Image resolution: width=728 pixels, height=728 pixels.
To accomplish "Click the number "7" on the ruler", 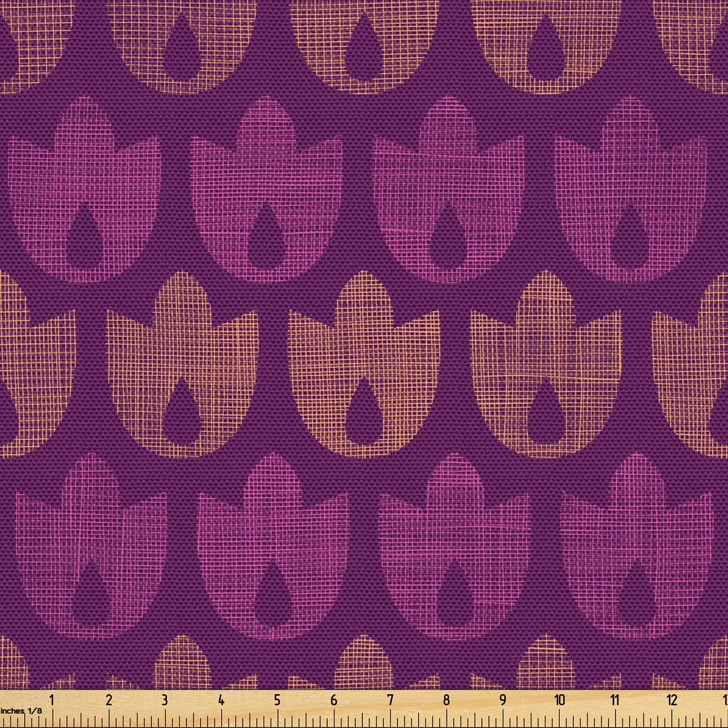I will point(390,700).
